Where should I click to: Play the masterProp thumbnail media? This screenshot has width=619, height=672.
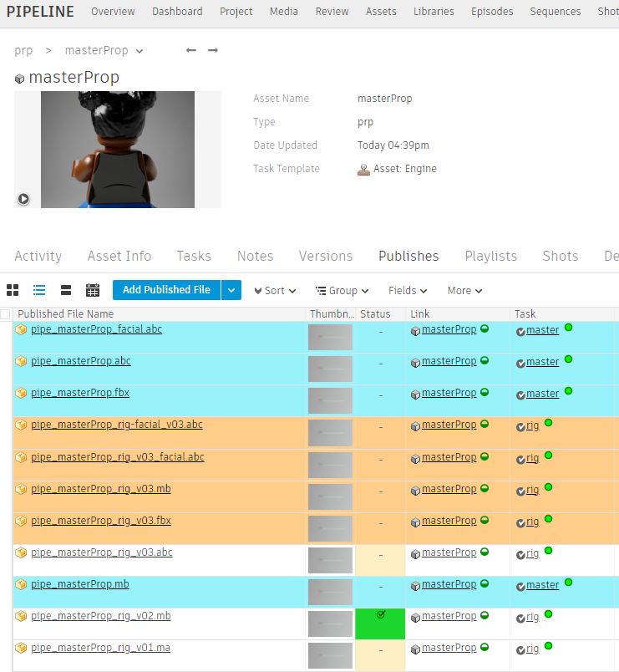pyautogui.click(x=23, y=199)
